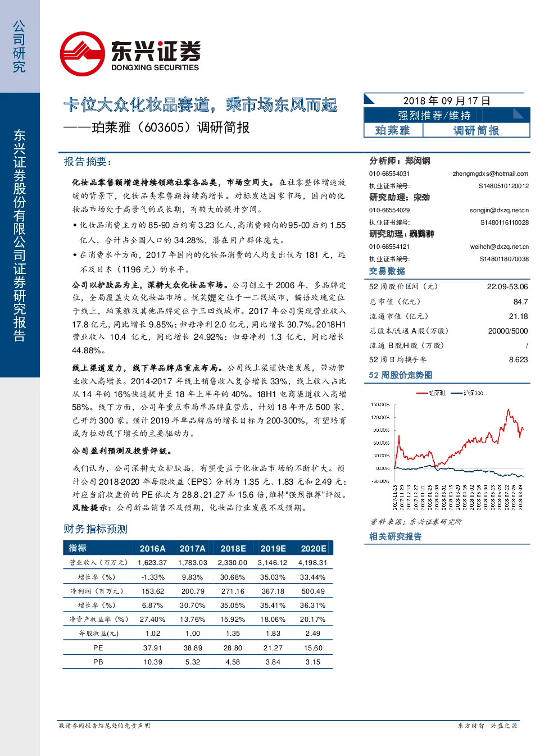Click the 2018E column header

pos(233,548)
